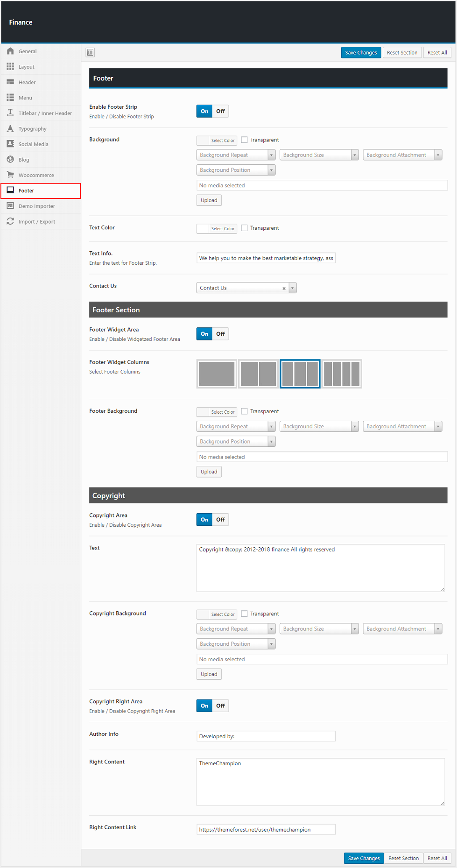This screenshot has height=868, width=457.
Task: Open Copyright Background Attachment dropdown
Action: point(402,629)
